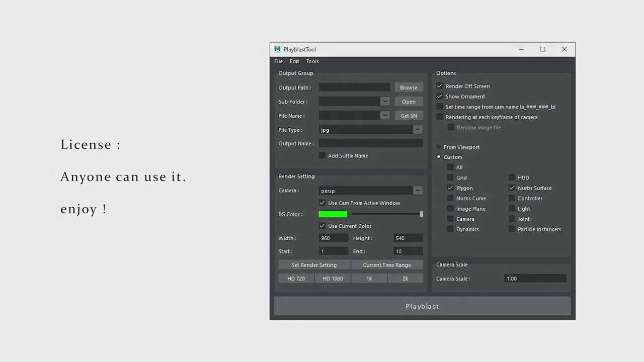Uncheck the Show Ornament option

pyautogui.click(x=439, y=96)
